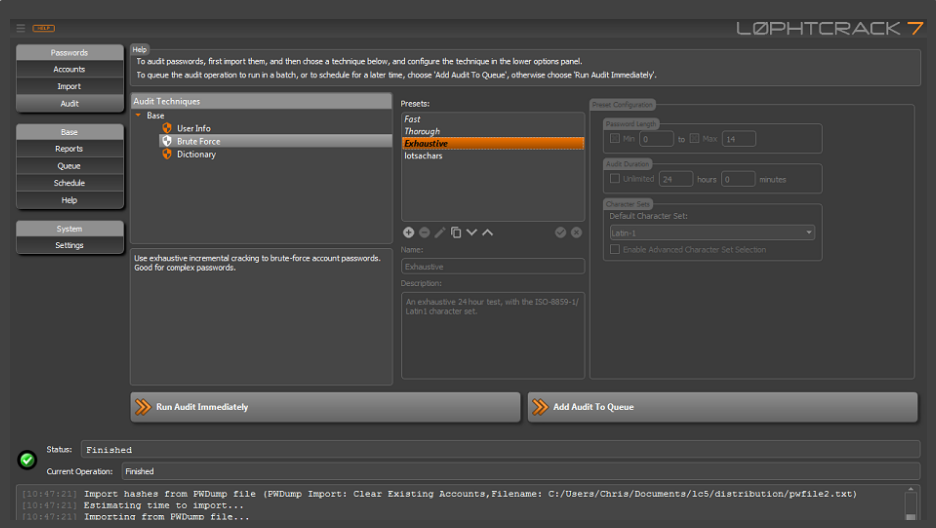Click the edit preset pencil icon
Screen dimensions: 936x528
point(440,233)
